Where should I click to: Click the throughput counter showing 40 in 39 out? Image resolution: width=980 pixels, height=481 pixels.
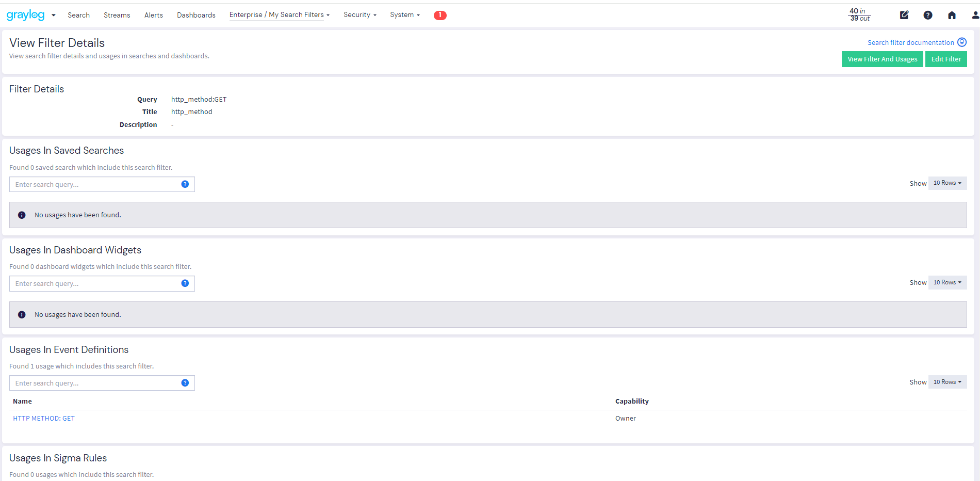coord(858,14)
